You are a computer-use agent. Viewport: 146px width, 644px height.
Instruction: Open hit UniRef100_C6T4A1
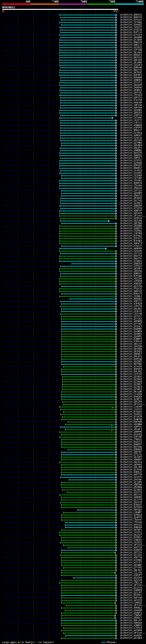131,22
